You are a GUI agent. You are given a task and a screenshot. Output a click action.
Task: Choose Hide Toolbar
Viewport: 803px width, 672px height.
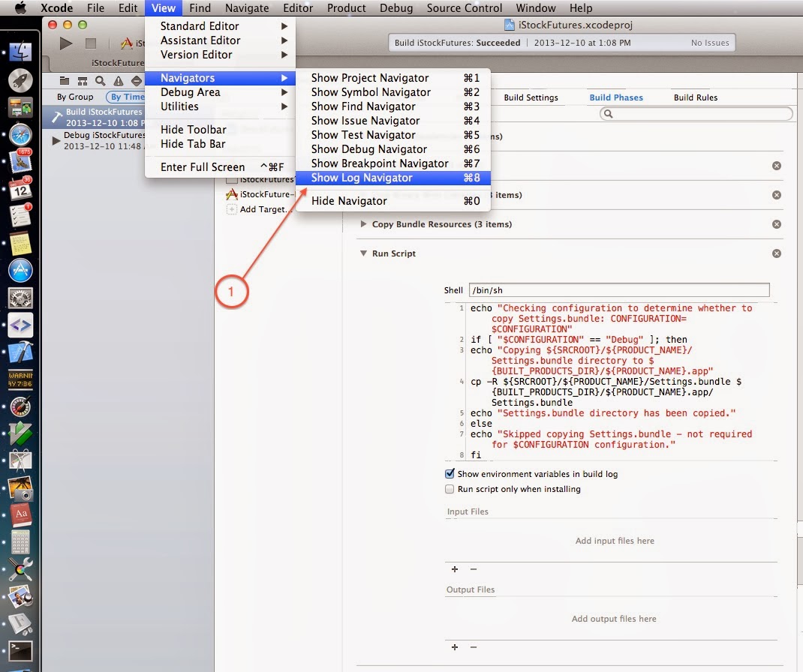click(x=220, y=130)
